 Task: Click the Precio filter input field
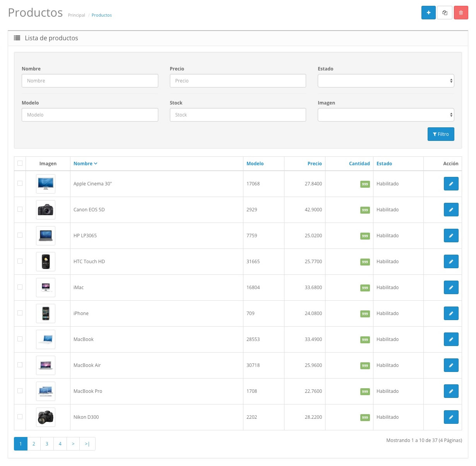click(x=238, y=81)
